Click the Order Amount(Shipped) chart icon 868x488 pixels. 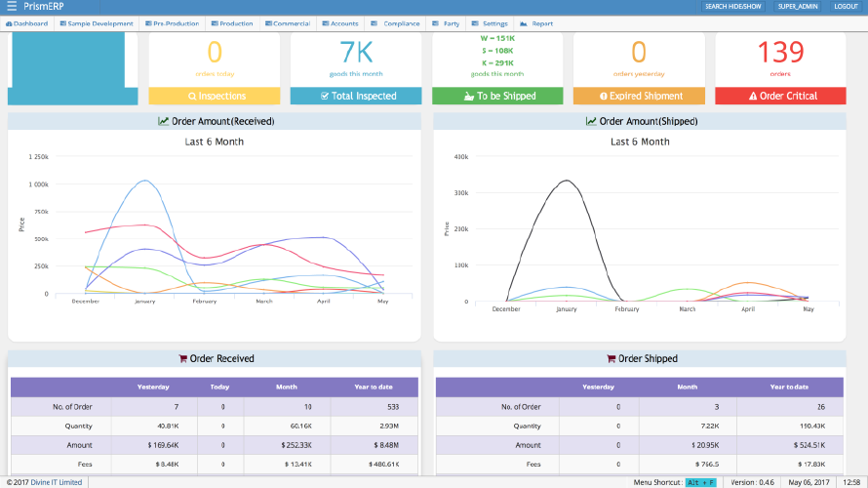coord(591,121)
